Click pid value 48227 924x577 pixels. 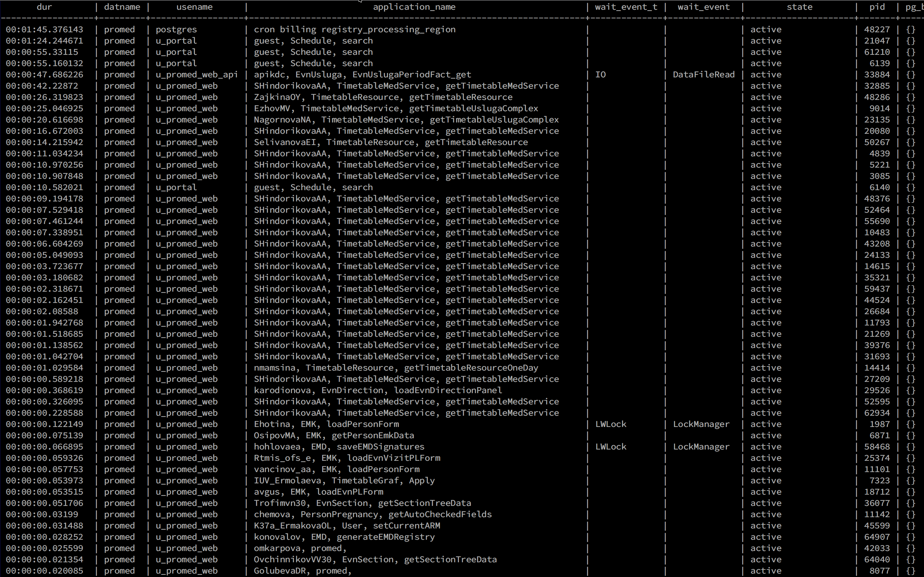[x=877, y=29]
